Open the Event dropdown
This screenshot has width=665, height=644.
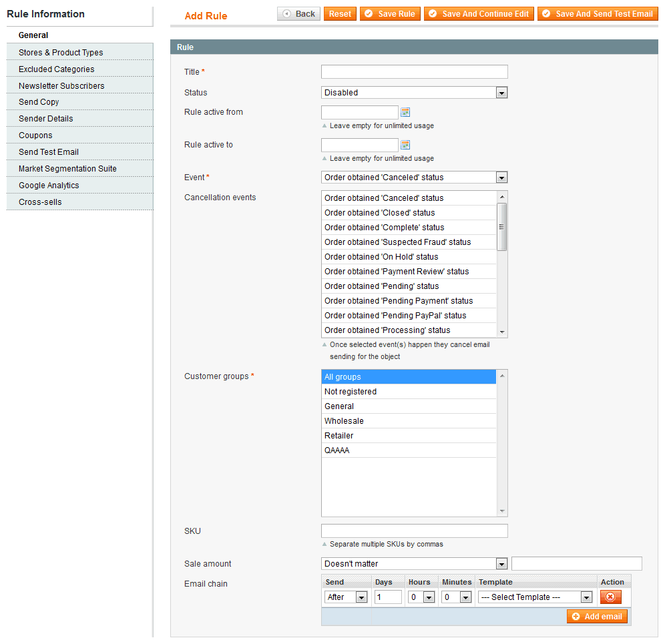pos(415,178)
